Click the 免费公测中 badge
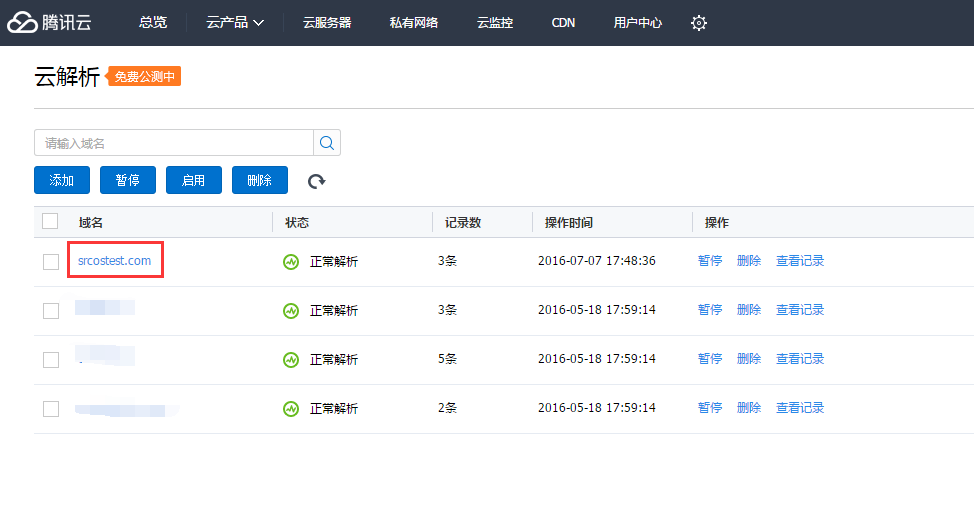Image resolution: width=974 pixels, height=526 pixels. click(144, 76)
